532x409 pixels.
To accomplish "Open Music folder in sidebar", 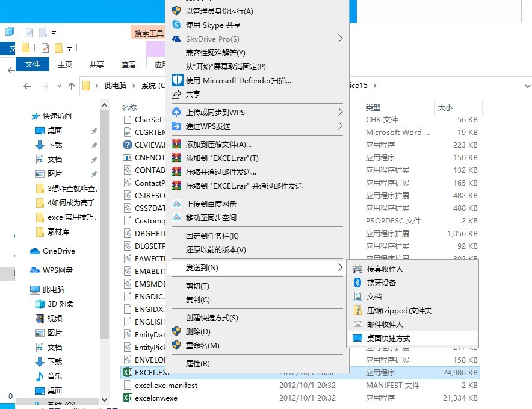I will [55, 376].
